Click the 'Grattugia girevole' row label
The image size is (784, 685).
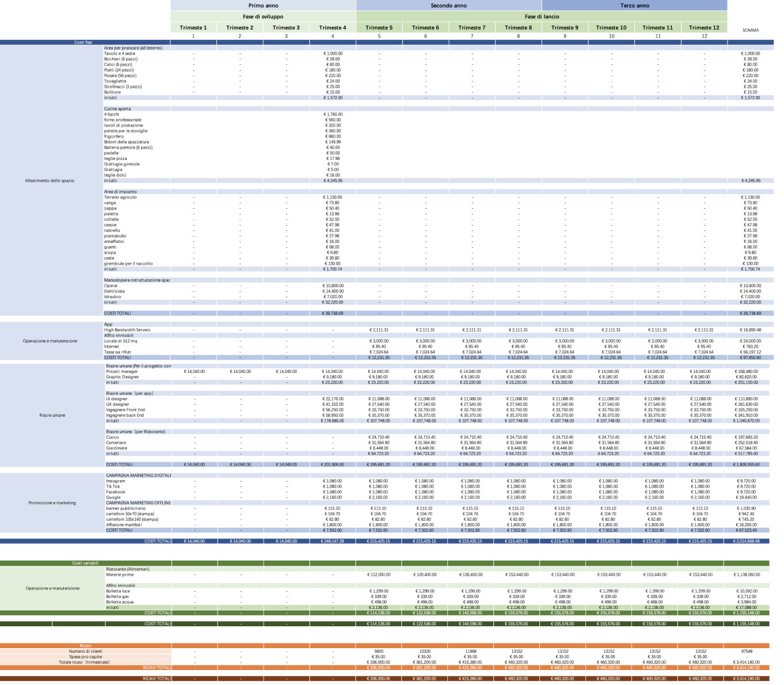coord(121,164)
